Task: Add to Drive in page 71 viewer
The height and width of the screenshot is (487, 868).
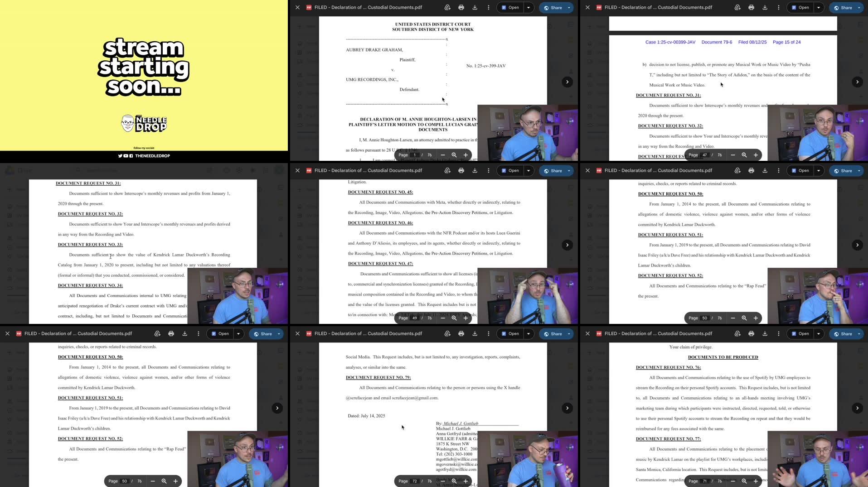Action: [737, 334]
